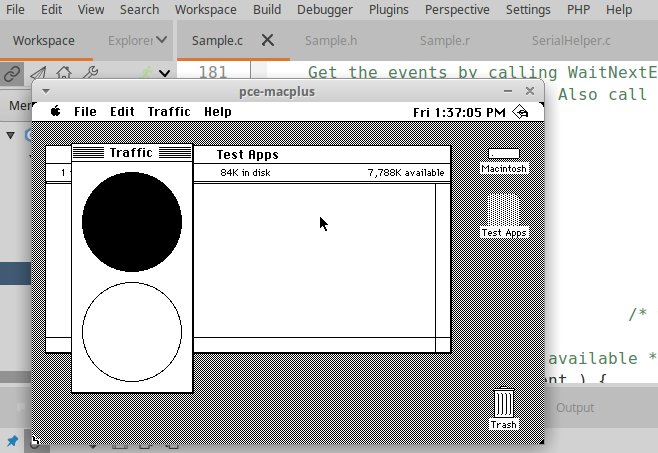The width and height of the screenshot is (658, 453).
Task: Open CodeLite Edit menu
Action: click(52, 9)
